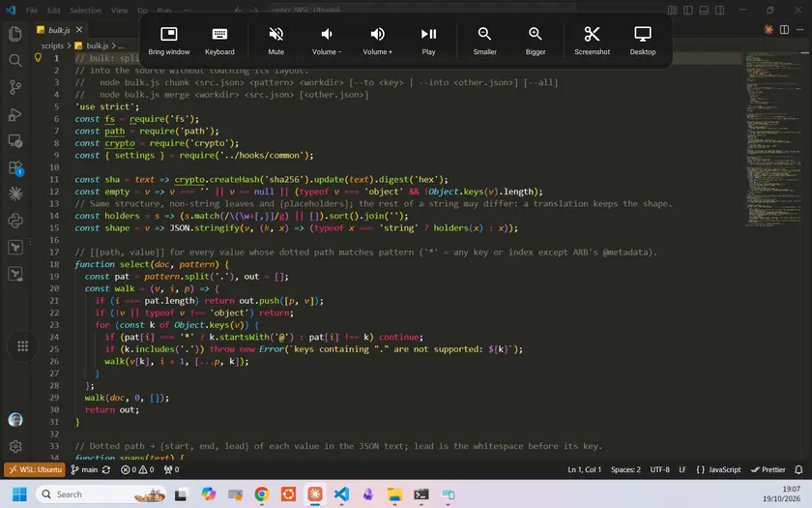Close the bulk.js tab

coord(78,30)
